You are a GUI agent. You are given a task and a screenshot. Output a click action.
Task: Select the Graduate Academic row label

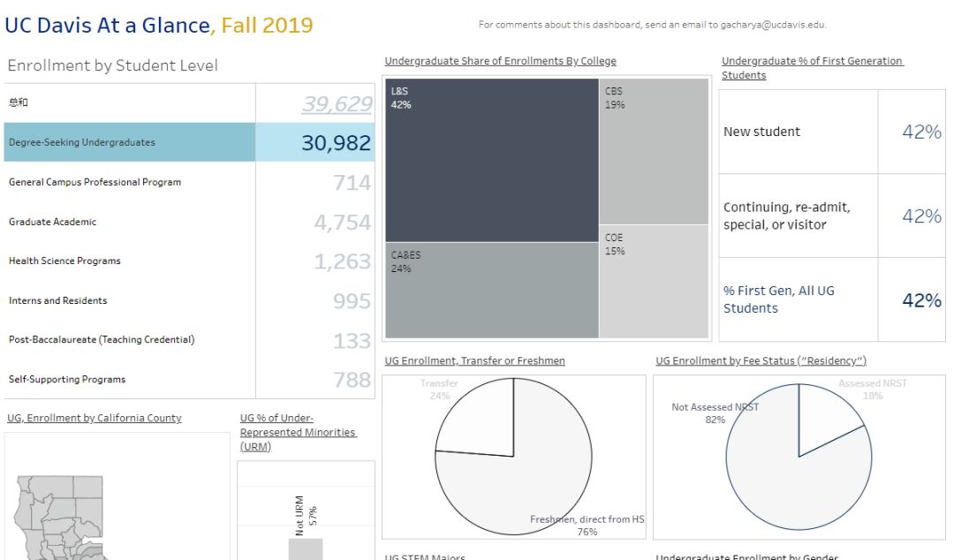[x=52, y=222]
